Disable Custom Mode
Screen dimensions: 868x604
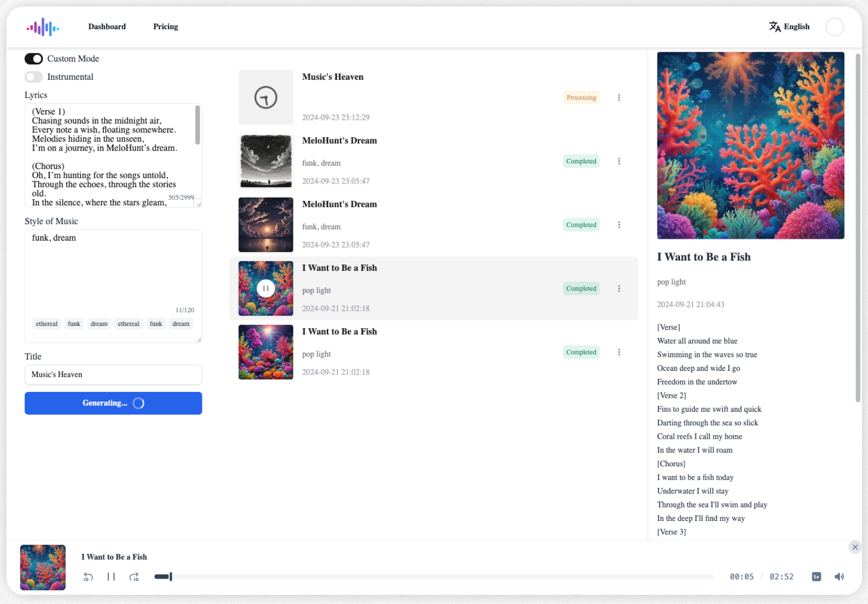point(33,58)
